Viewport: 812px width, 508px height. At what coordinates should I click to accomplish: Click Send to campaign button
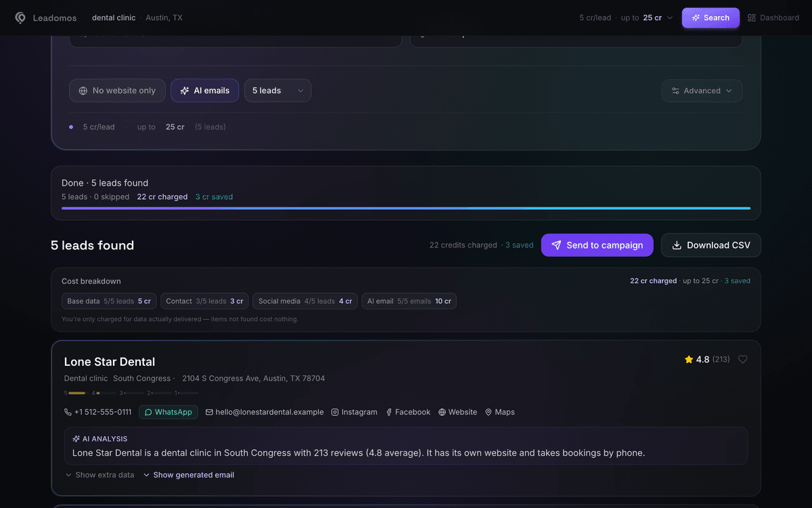[597, 245]
